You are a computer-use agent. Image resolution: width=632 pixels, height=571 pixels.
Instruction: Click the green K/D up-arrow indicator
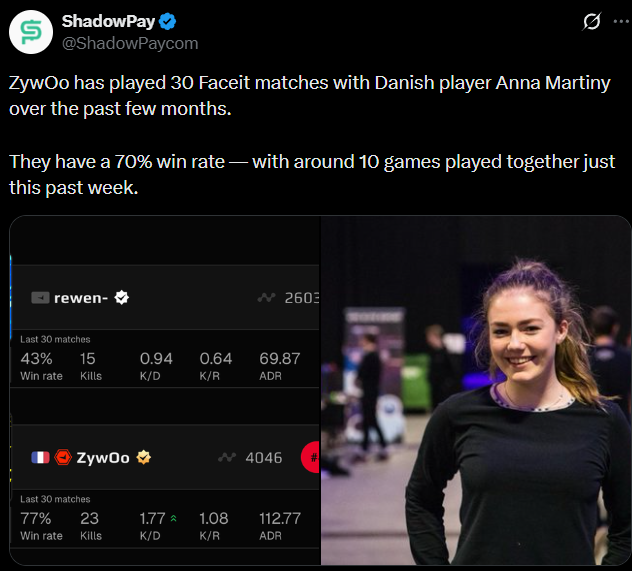(174, 519)
